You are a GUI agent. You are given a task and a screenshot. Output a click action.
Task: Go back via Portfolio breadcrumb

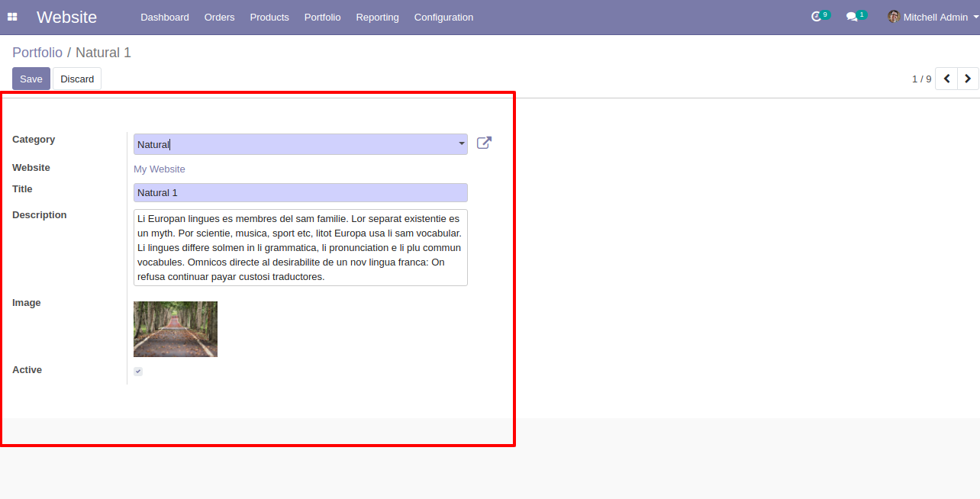(x=37, y=53)
